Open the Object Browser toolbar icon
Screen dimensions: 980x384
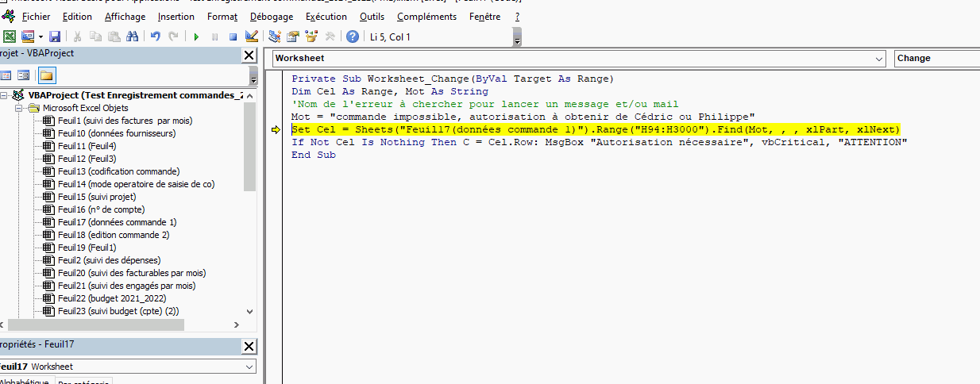[x=311, y=36]
